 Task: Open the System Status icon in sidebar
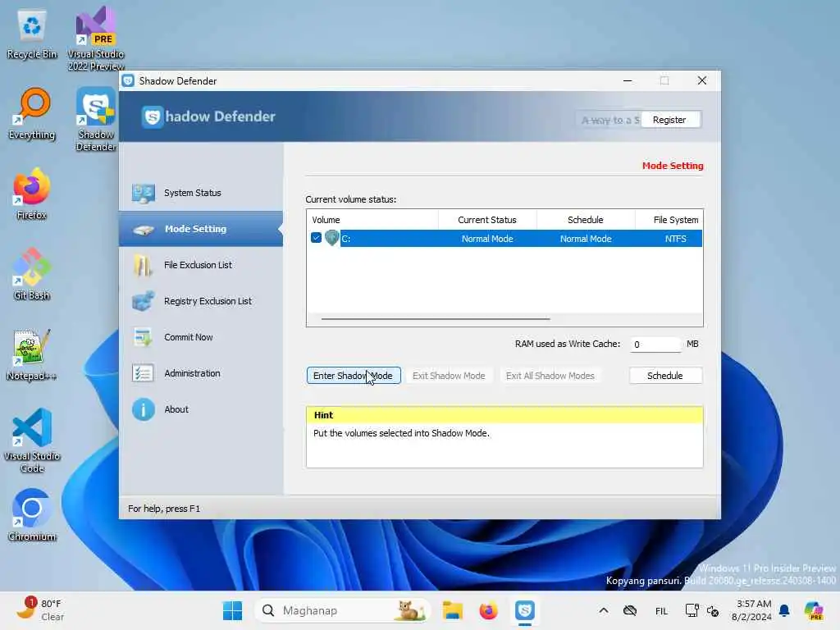143,193
